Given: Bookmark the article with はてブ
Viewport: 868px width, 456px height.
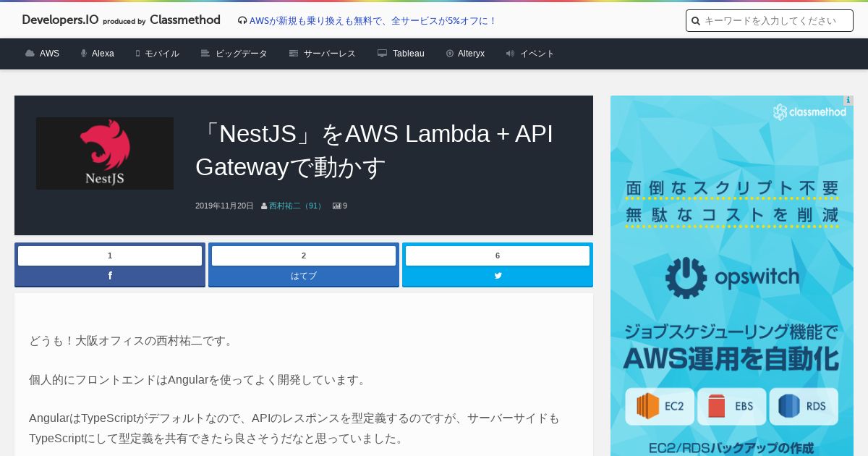Looking at the screenshot, I should pyautogui.click(x=304, y=276).
